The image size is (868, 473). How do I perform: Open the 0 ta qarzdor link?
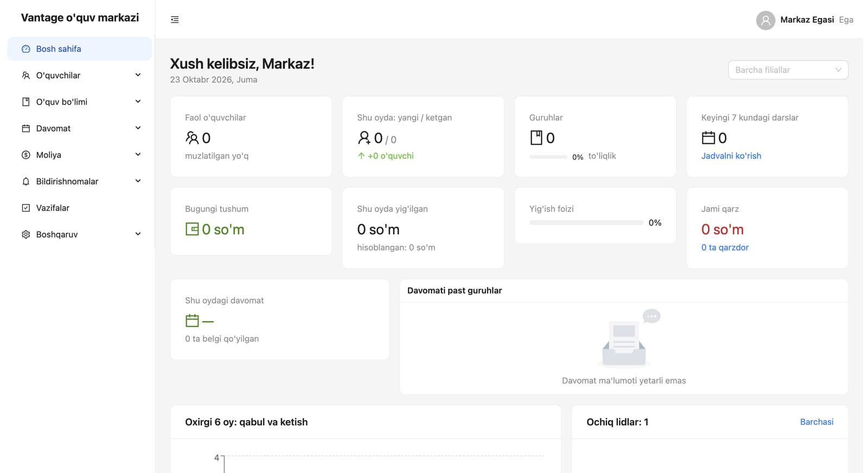tap(725, 247)
